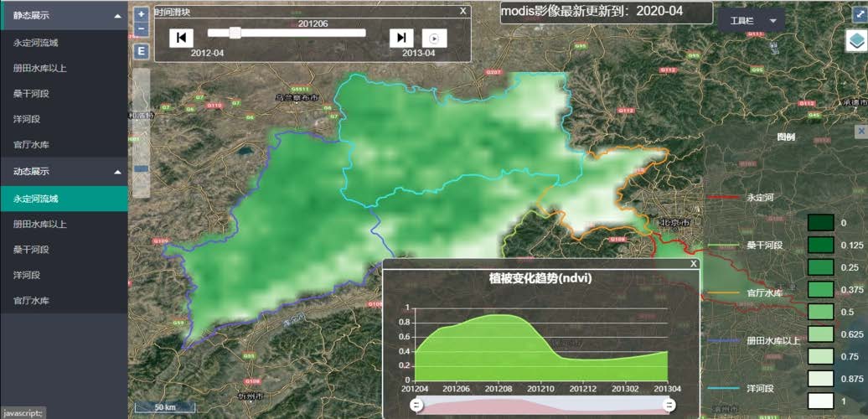Select 官厅水库 under 动态展示
Screen dimensions: 868x419
tap(31, 300)
